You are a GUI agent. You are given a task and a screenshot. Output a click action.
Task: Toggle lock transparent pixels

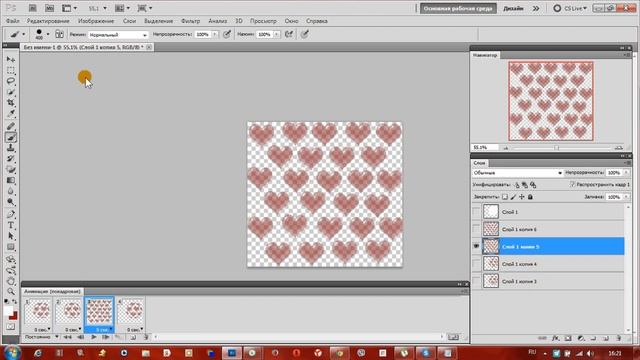coord(505,197)
